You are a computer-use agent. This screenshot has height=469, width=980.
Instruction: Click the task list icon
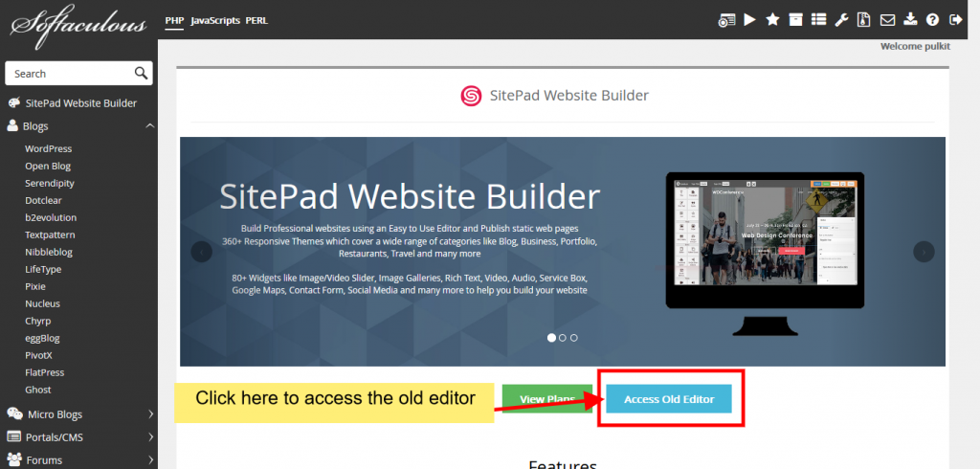[x=818, y=20]
